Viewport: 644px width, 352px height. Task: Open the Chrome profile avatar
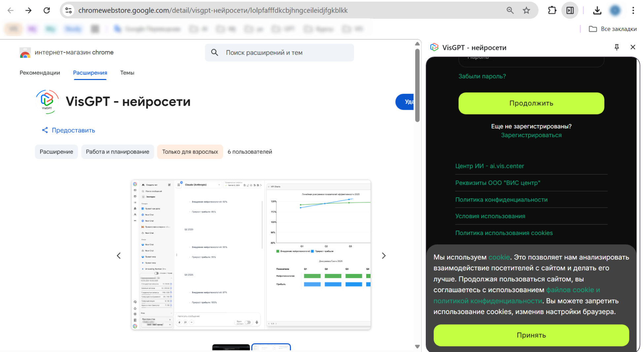[x=615, y=11]
